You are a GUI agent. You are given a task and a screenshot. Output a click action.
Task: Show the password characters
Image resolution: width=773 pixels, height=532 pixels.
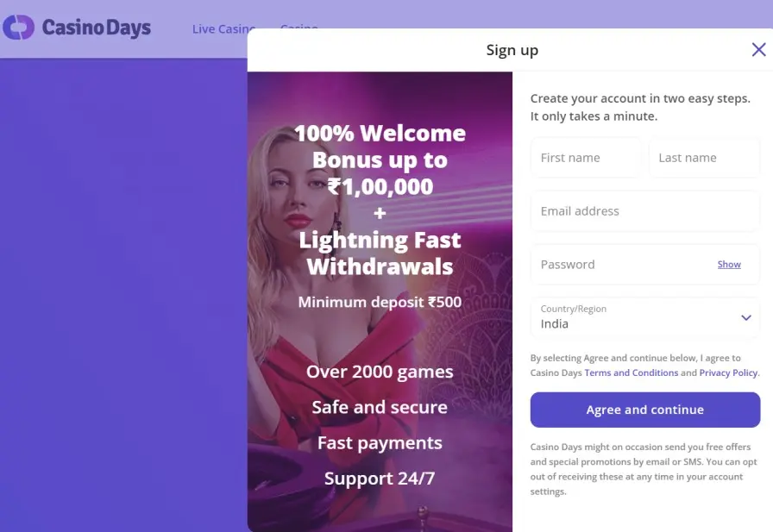pyautogui.click(x=729, y=265)
